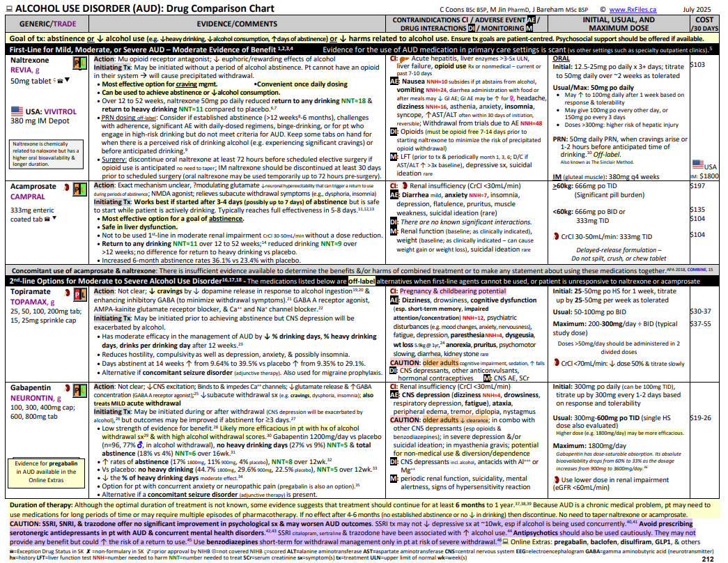Click the US flag in the Naltrexone dose column

click(x=697, y=164)
